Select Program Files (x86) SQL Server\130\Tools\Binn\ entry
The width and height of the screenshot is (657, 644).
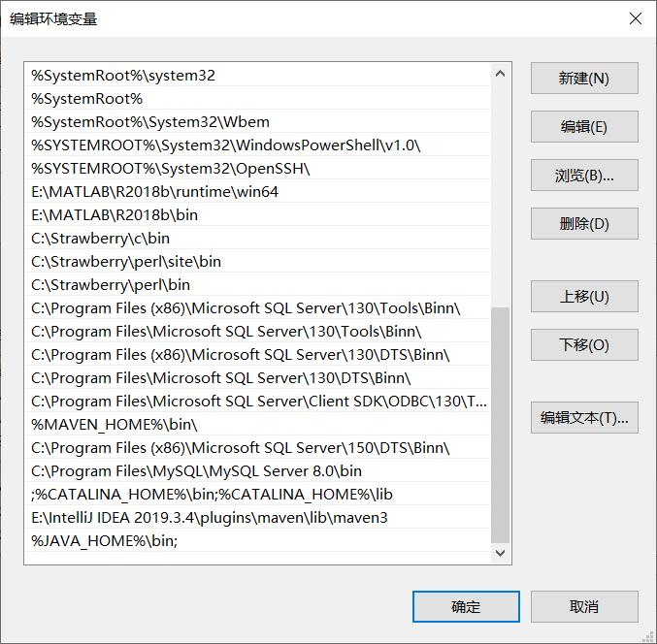257,308
